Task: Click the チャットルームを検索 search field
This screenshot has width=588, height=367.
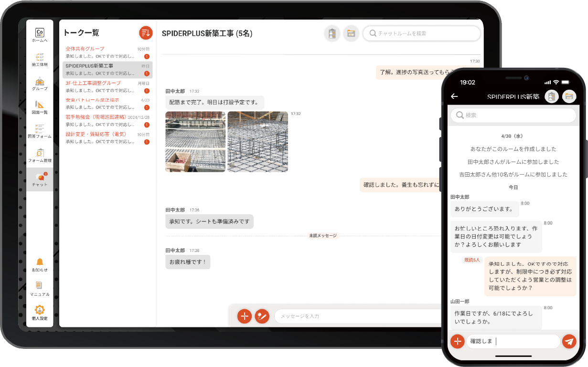Action: tap(422, 33)
